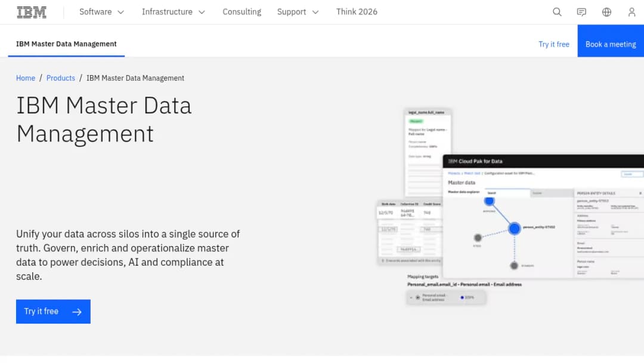Open the globe language selector

(606, 12)
